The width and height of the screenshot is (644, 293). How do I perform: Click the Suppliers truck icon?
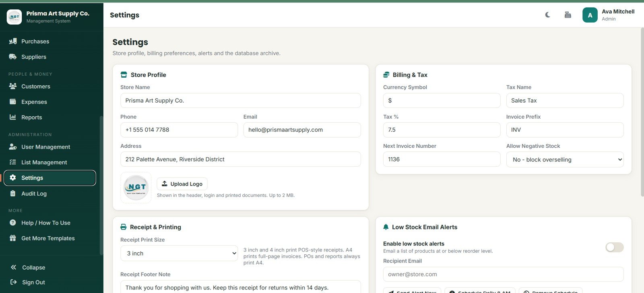coord(13,57)
